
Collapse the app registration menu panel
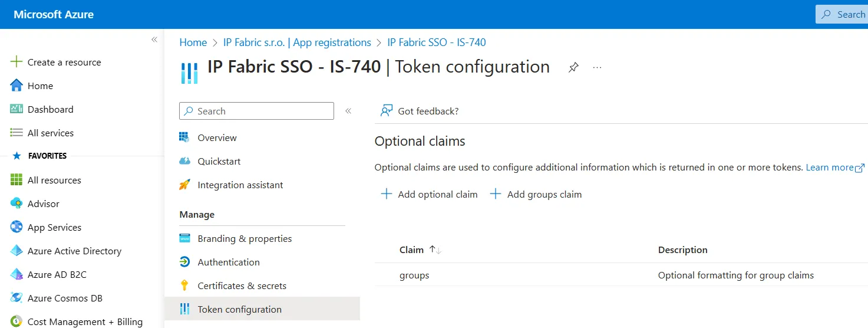[348, 111]
